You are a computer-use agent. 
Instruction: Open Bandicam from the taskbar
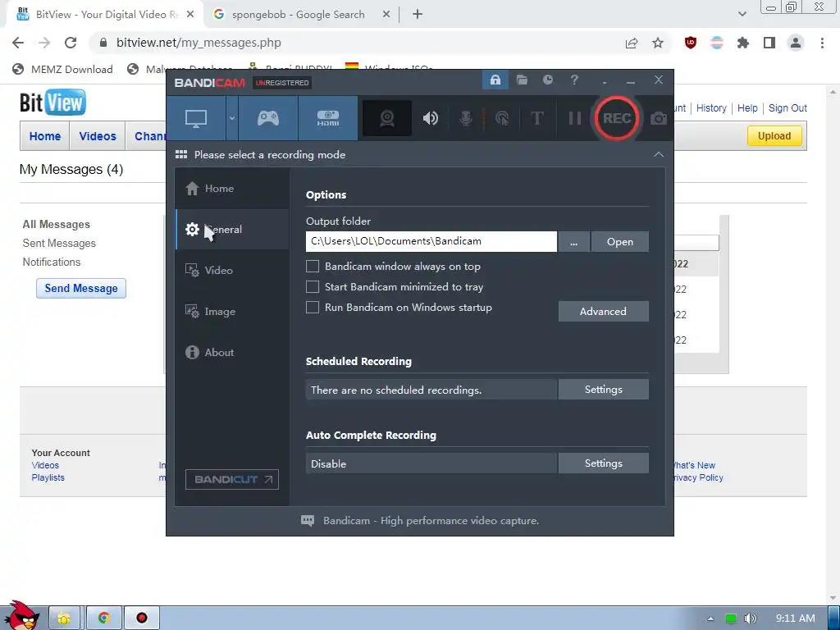click(x=141, y=619)
